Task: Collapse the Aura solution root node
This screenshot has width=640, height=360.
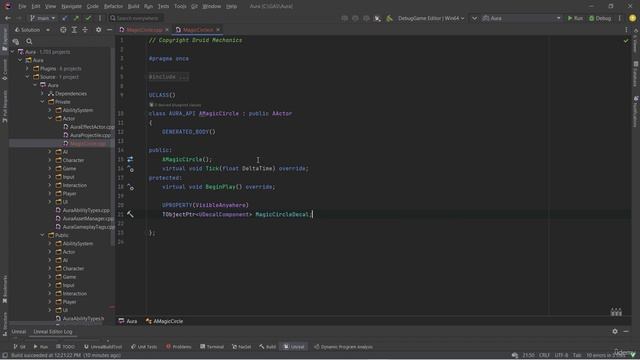Action: [12, 52]
